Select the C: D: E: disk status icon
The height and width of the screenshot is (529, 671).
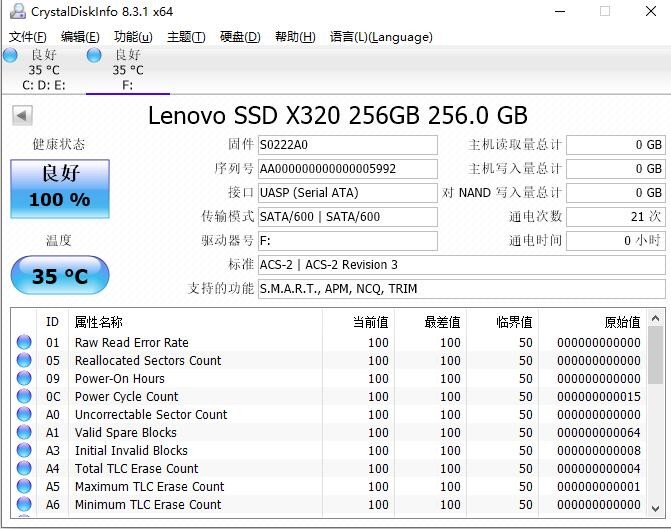[10, 56]
